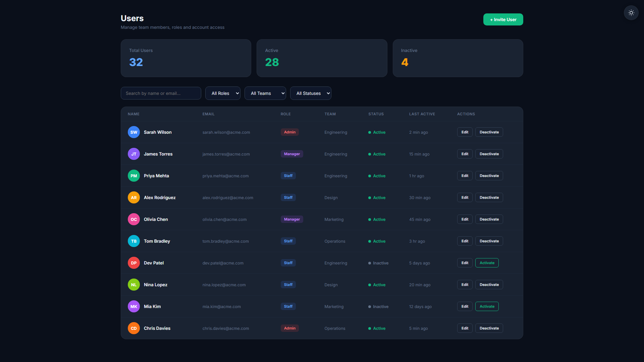Expand the All Teams filter
The height and width of the screenshot is (362, 644).
coord(265,93)
